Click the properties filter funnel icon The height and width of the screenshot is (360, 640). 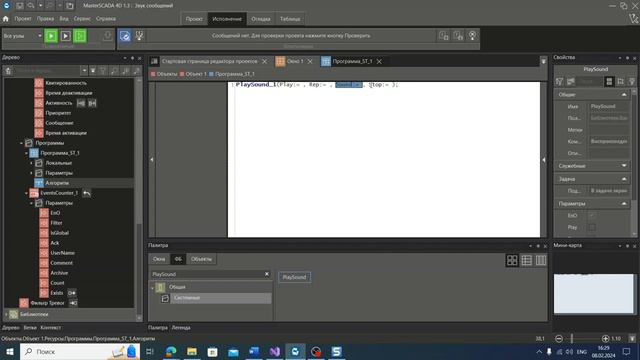(559, 82)
